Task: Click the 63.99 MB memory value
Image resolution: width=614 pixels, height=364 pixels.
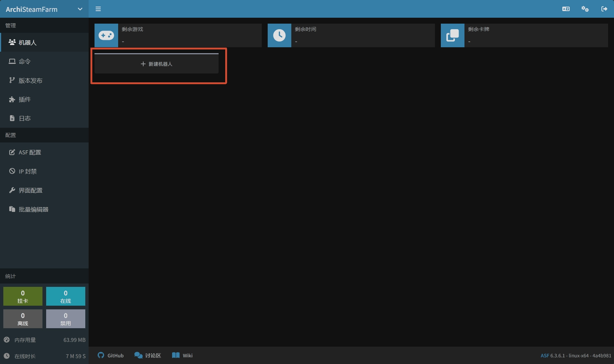Action: point(74,340)
